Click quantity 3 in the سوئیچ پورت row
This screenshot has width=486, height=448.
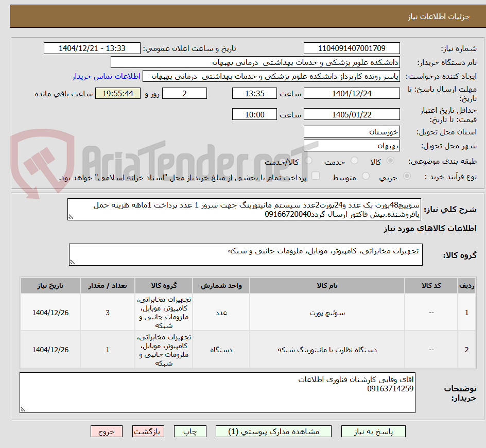108,313
